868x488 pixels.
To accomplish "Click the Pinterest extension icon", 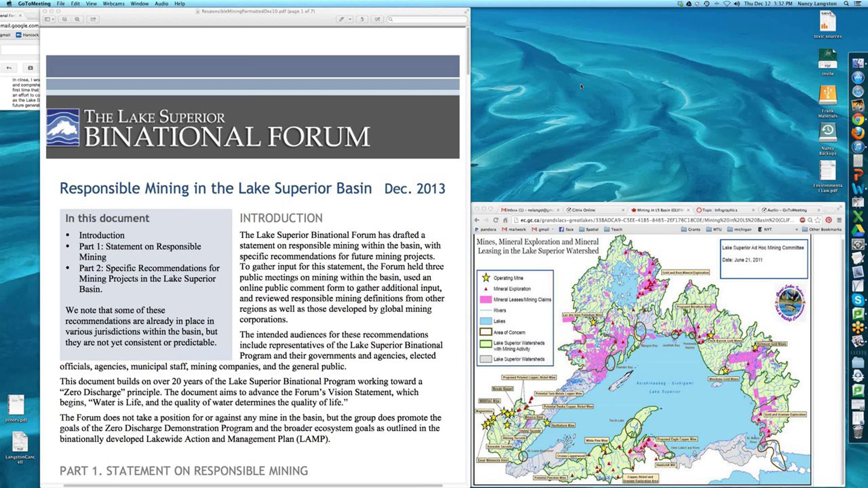I will 829,220.
